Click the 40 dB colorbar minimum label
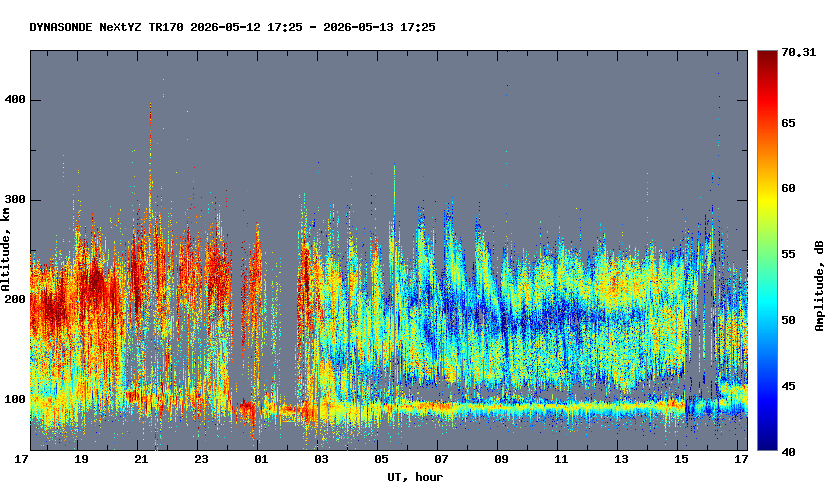 tap(788, 452)
